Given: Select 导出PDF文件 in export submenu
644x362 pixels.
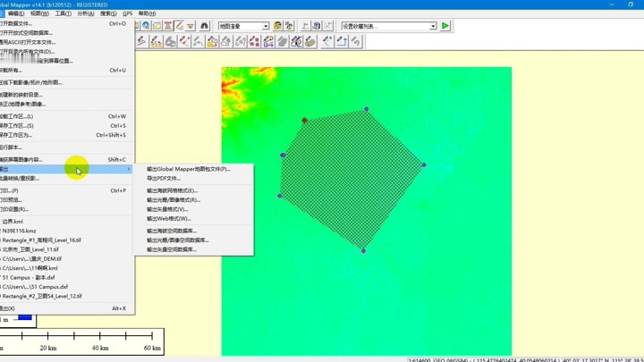Looking at the screenshot, I should tap(193, 178).
